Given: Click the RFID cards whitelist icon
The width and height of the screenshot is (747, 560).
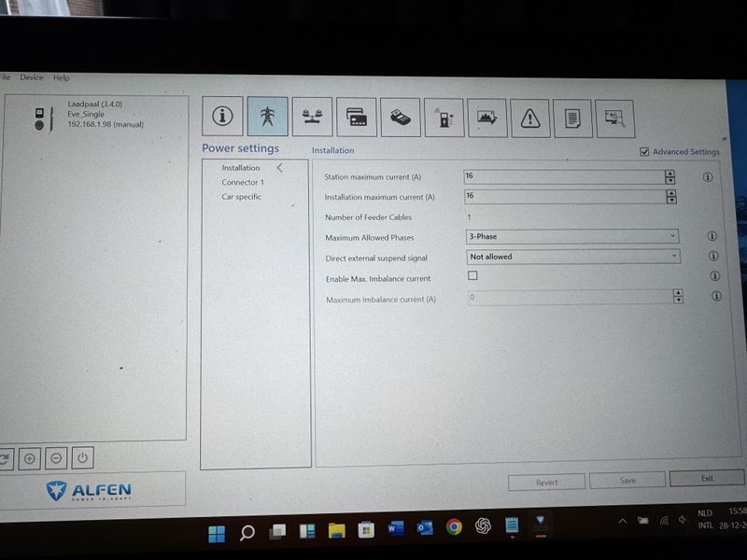Looking at the screenshot, I should (x=358, y=116).
